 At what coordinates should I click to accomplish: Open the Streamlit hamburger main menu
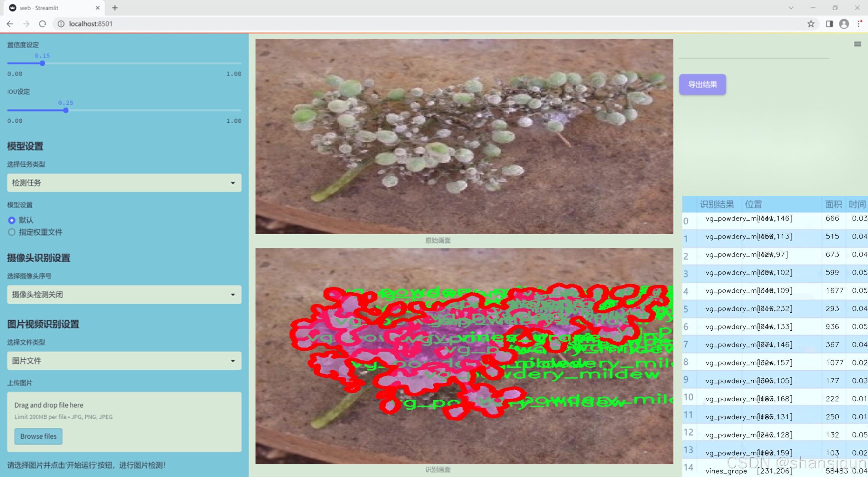(x=857, y=44)
